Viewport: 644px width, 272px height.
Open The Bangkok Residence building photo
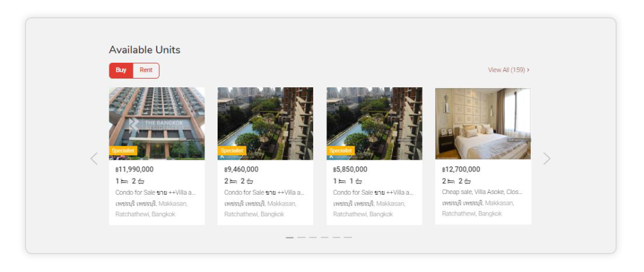157,123
